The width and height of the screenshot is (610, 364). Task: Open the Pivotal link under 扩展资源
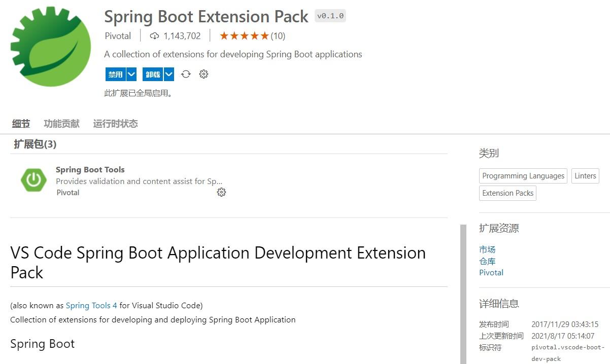pos(491,272)
